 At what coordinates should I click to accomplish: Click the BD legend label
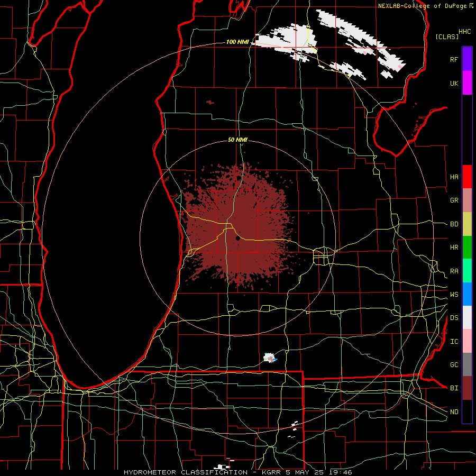pyautogui.click(x=454, y=224)
